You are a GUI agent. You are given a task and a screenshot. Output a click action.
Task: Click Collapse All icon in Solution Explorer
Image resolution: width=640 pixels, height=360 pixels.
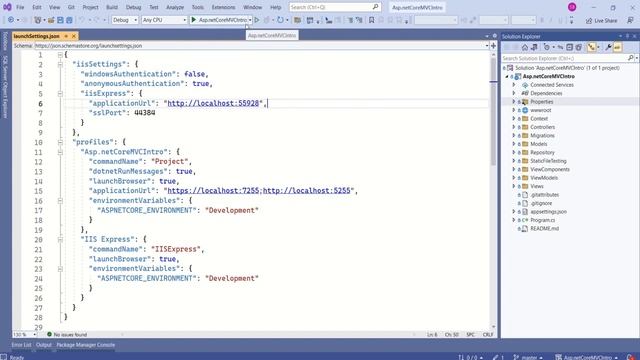(x=569, y=47)
